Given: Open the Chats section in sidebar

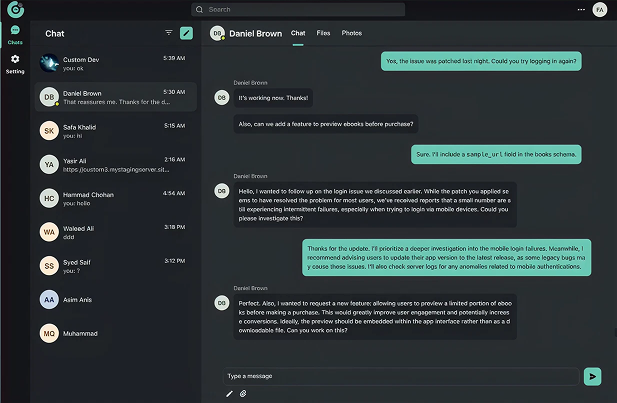Looking at the screenshot, I should point(15,35).
